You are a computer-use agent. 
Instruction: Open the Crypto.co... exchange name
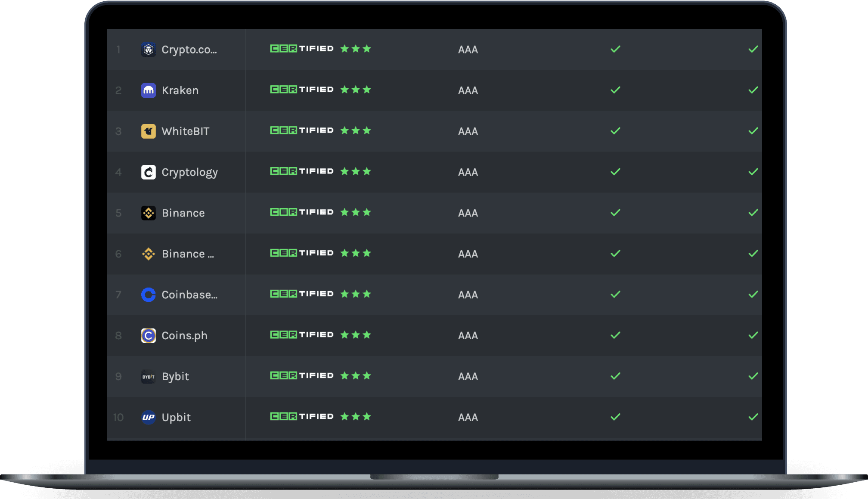point(189,50)
